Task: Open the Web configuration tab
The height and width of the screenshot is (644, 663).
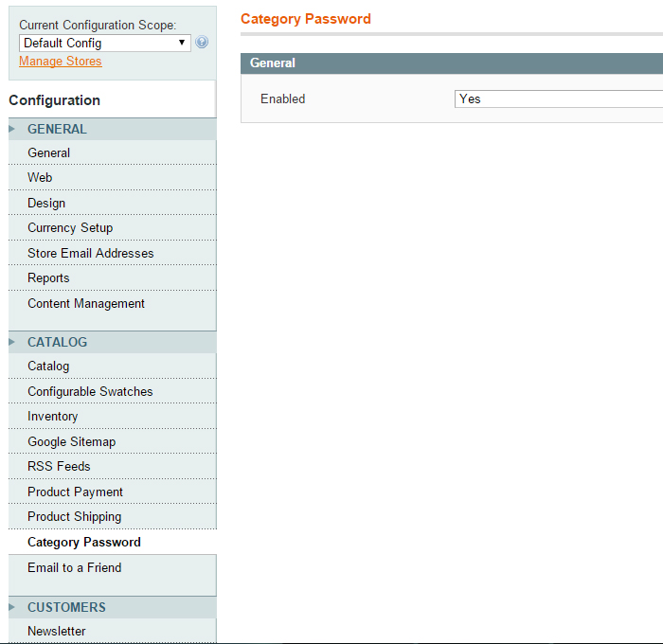Action: (x=40, y=177)
